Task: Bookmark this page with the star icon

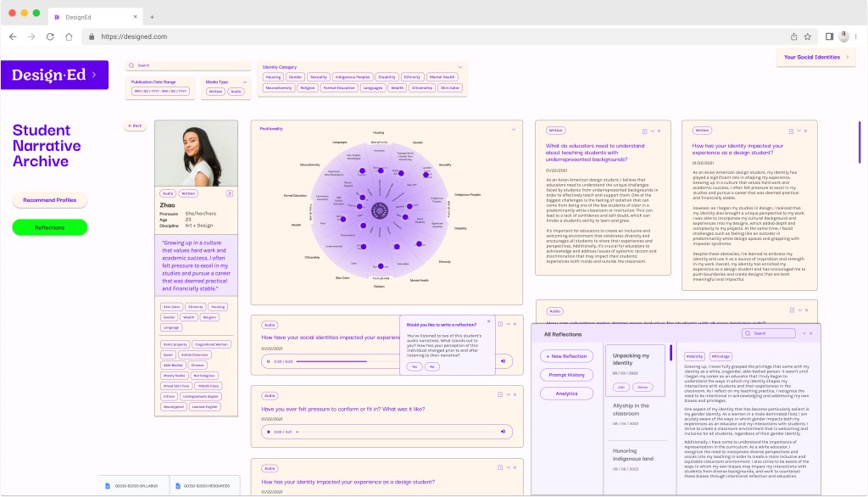Action: click(808, 36)
